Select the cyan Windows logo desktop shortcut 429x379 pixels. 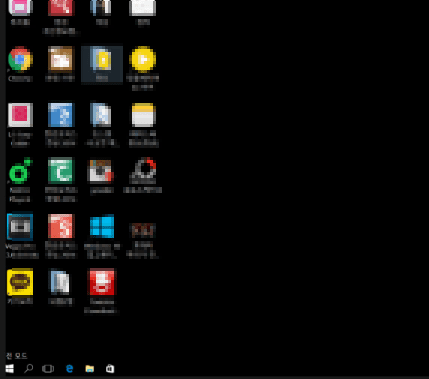(x=102, y=226)
